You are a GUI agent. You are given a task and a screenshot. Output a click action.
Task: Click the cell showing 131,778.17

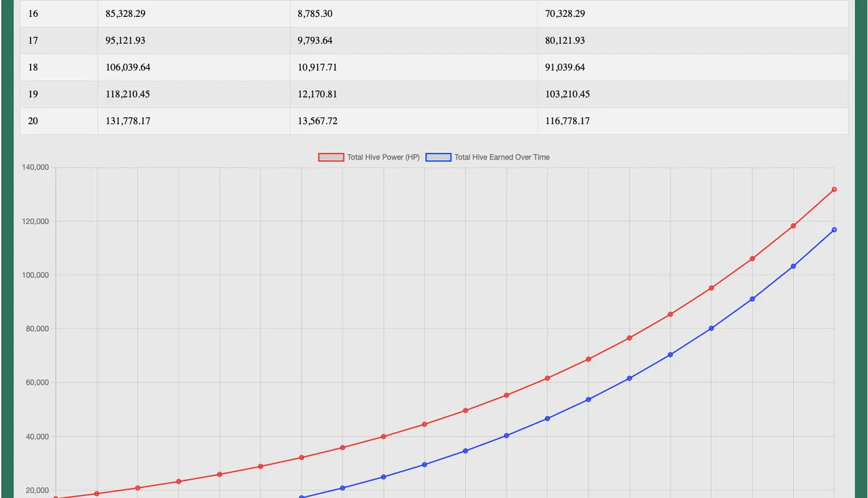pyautogui.click(x=194, y=121)
